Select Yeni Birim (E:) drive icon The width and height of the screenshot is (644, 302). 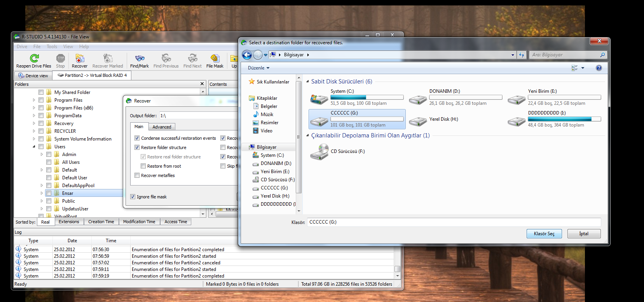coord(517,99)
